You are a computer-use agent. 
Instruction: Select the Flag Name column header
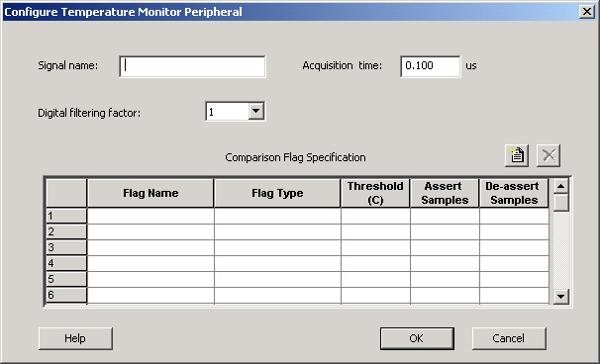pyautogui.click(x=150, y=193)
